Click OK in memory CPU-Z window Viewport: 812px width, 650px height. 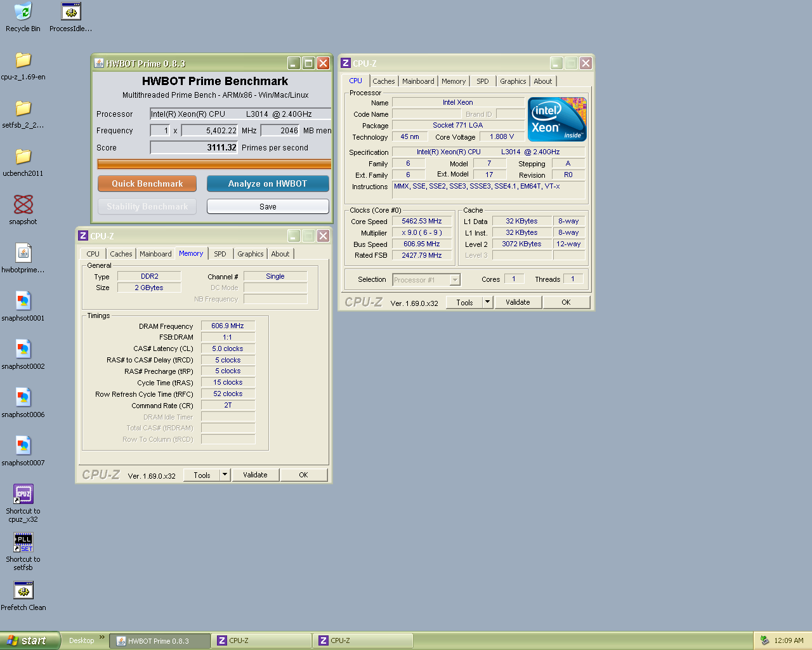click(x=303, y=475)
